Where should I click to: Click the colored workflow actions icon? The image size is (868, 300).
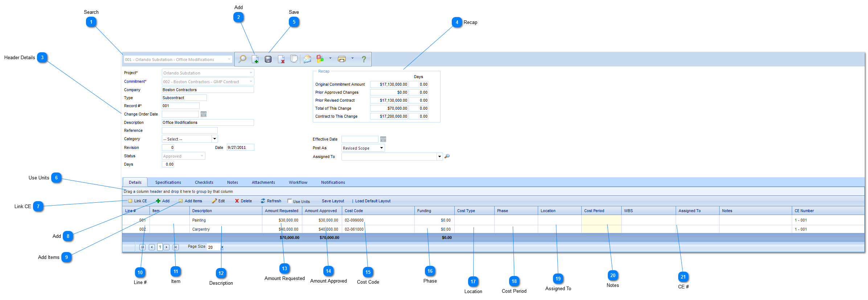tap(320, 59)
